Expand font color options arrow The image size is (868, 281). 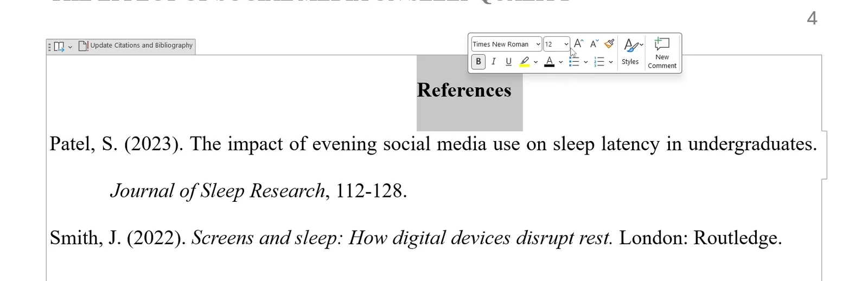[560, 62]
